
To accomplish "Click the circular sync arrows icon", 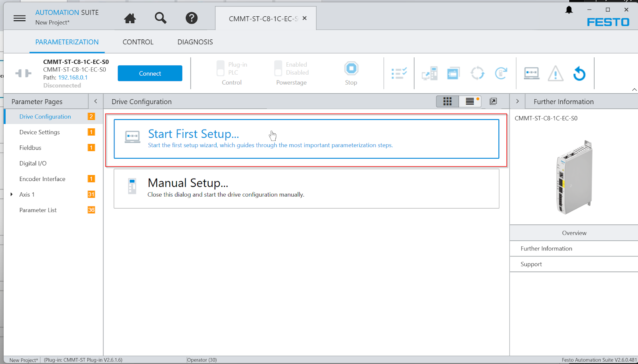I will [477, 73].
